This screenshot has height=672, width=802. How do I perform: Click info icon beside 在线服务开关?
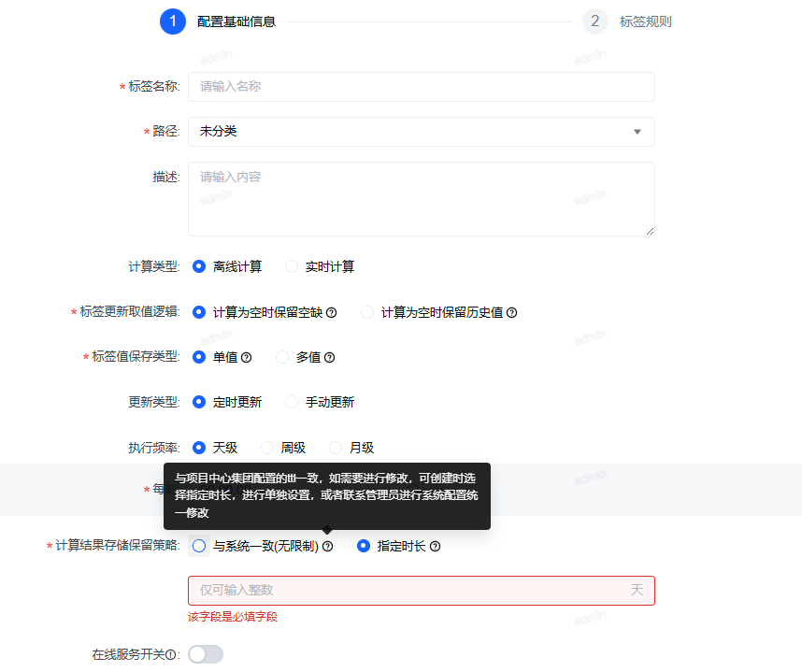tap(171, 654)
